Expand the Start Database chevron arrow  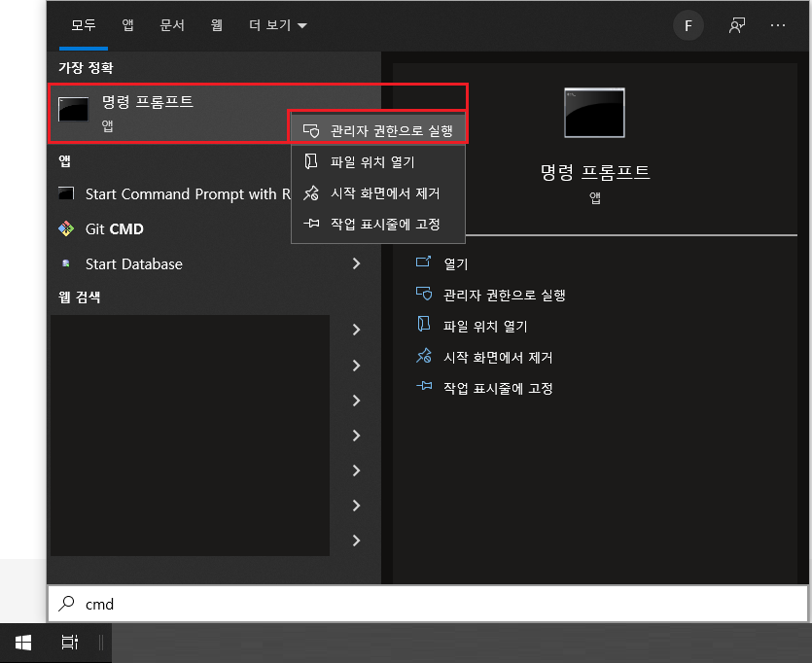coord(356,263)
